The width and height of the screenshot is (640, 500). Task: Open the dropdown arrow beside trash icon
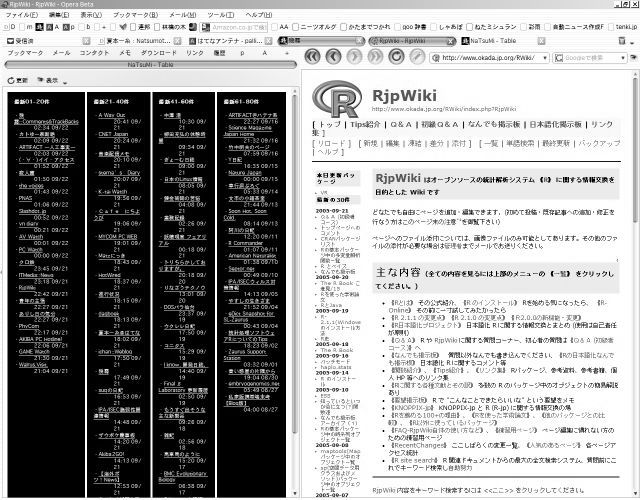point(632,42)
